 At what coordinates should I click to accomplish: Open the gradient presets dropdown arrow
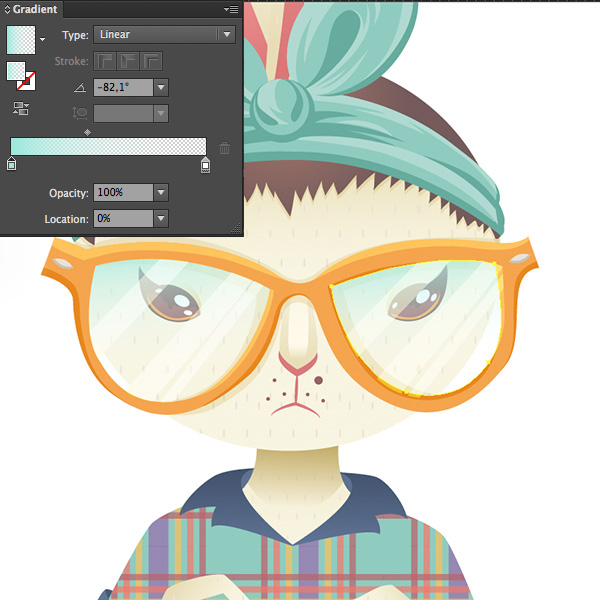click(42, 39)
